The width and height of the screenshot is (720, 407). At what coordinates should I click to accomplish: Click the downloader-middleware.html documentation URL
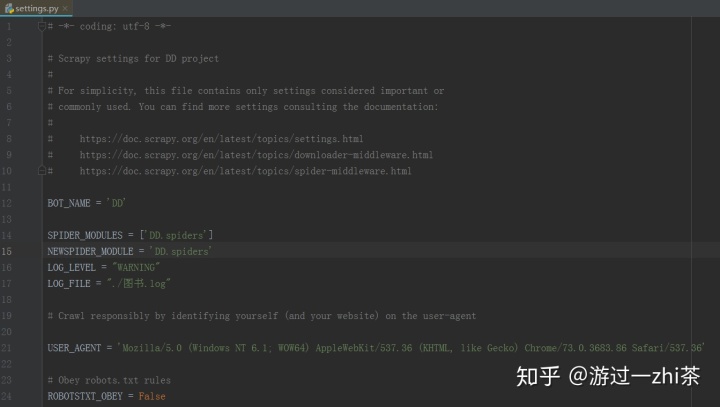click(x=256, y=155)
